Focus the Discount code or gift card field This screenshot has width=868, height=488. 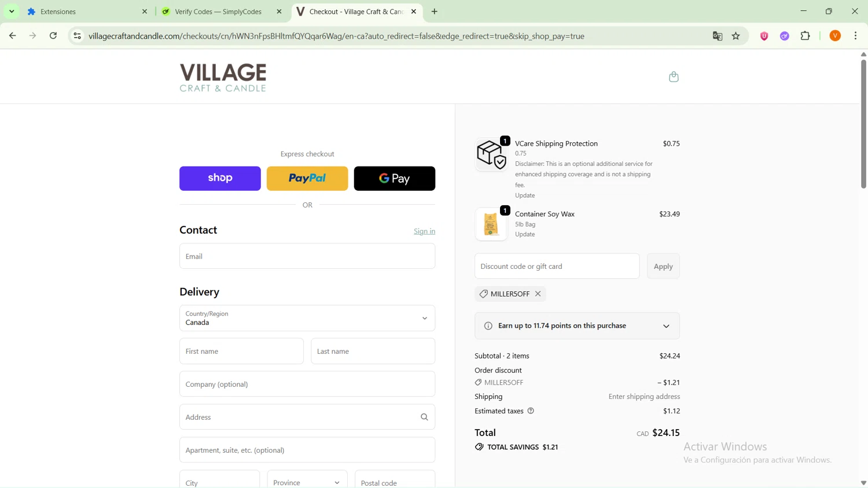point(557,267)
